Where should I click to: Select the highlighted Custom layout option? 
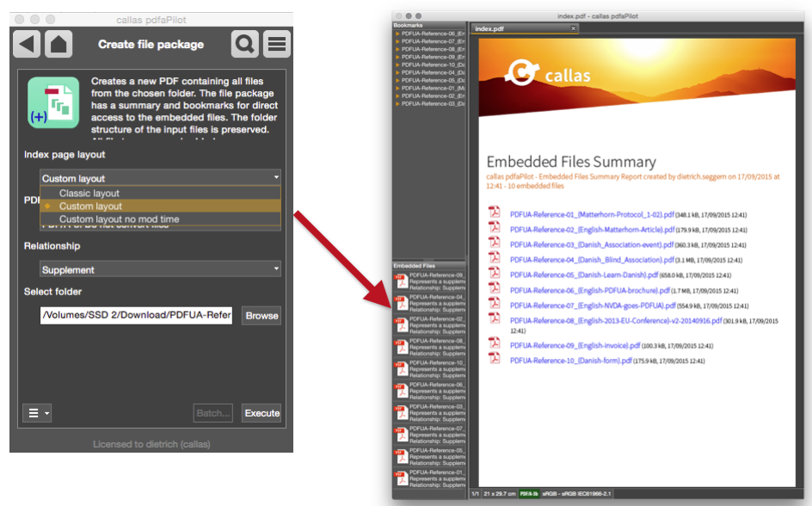coord(161,207)
